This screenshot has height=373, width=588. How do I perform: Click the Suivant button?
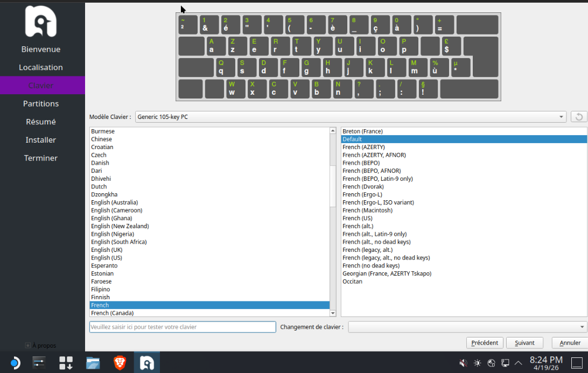tap(525, 343)
